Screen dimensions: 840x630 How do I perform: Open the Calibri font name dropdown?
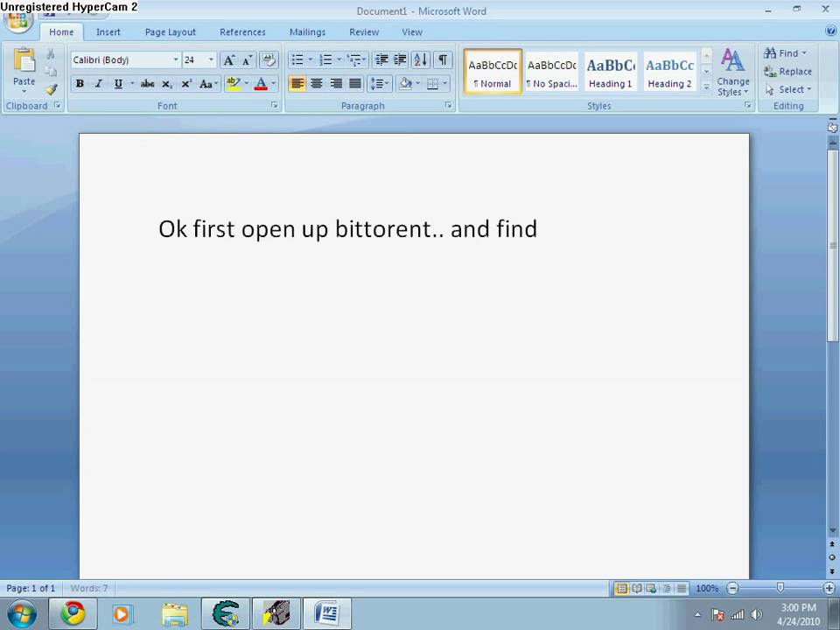click(x=176, y=59)
